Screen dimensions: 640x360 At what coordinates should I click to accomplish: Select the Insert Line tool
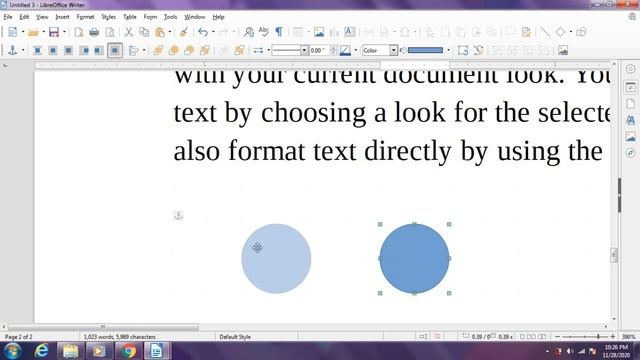[545, 32]
